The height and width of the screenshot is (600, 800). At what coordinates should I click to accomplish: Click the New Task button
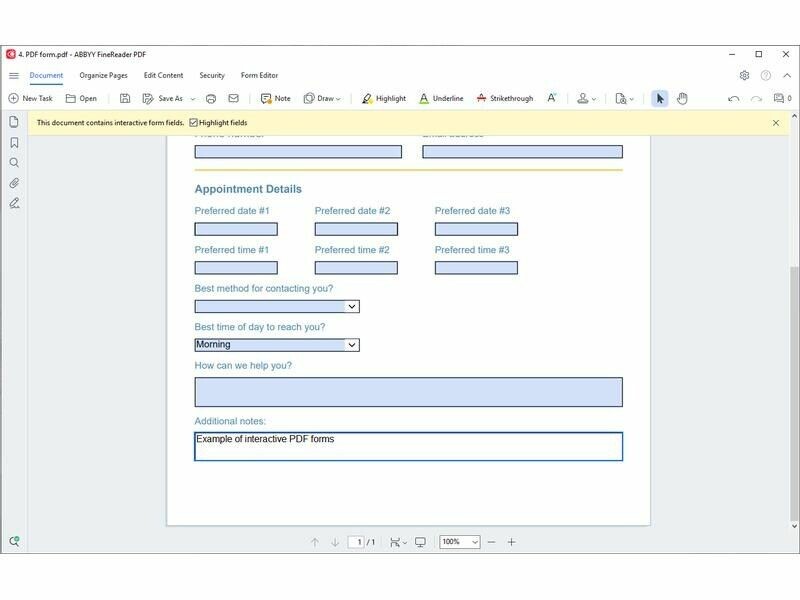click(30, 99)
